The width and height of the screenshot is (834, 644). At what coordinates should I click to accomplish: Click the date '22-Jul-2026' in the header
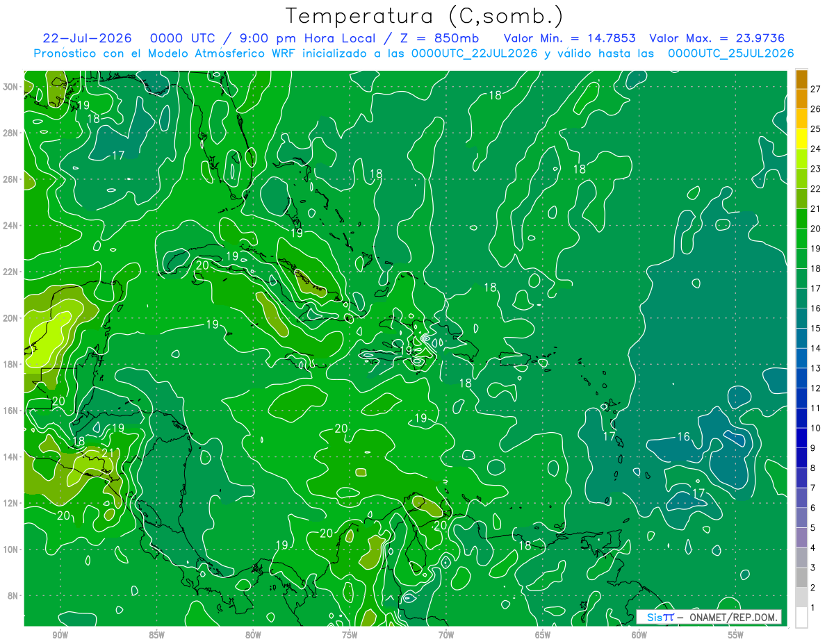(88, 38)
